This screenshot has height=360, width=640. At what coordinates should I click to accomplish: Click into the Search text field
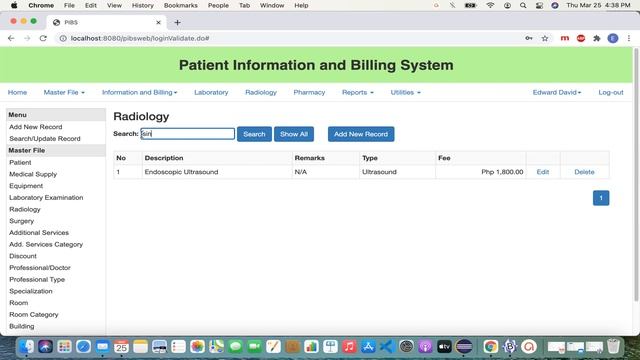(x=188, y=133)
